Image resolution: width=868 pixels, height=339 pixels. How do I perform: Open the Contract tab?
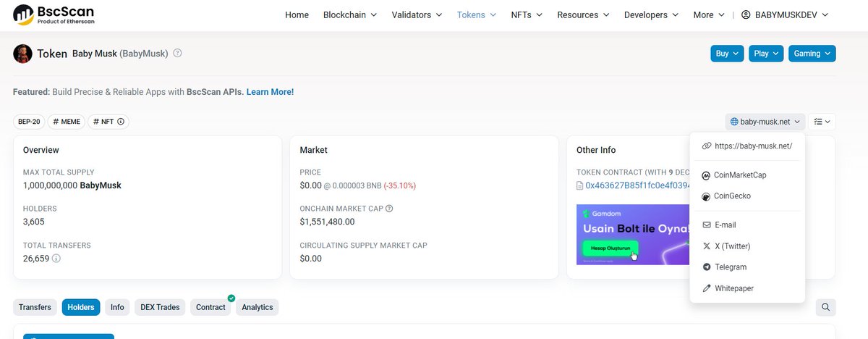(x=210, y=307)
